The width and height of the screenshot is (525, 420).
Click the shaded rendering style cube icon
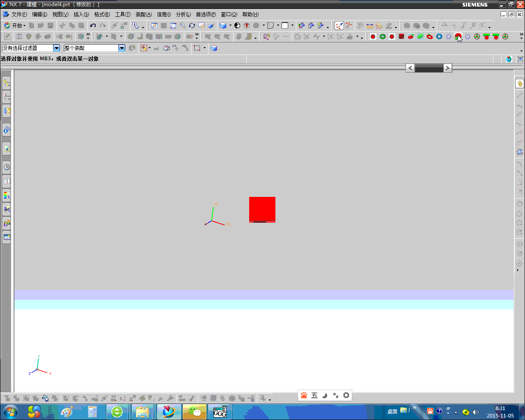[x=223, y=25]
